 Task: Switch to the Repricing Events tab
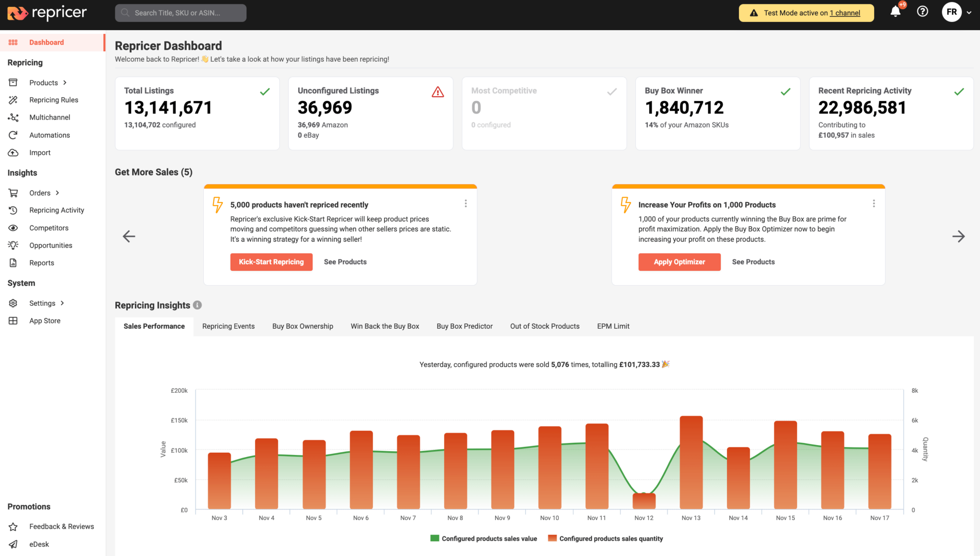click(228, 326)
